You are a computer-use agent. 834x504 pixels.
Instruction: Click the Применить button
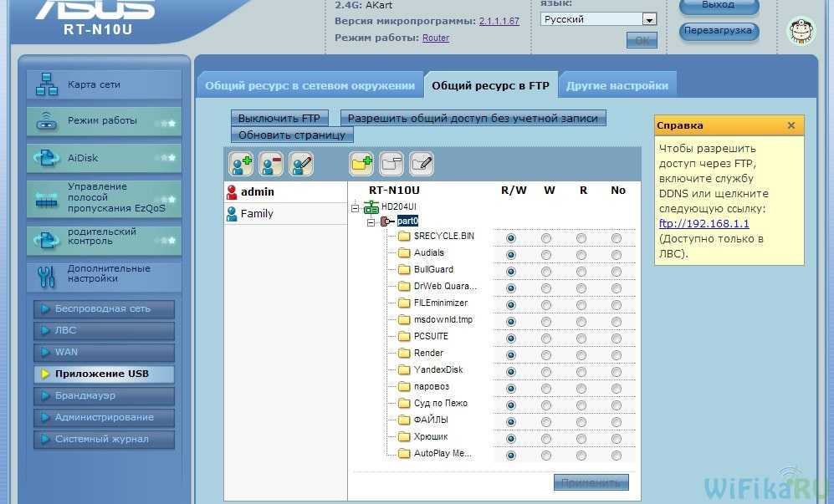(x=591, y=483)
